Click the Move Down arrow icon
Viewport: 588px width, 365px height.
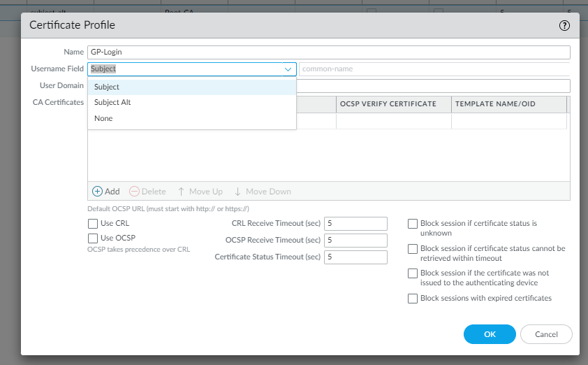(x=237, y=192)
